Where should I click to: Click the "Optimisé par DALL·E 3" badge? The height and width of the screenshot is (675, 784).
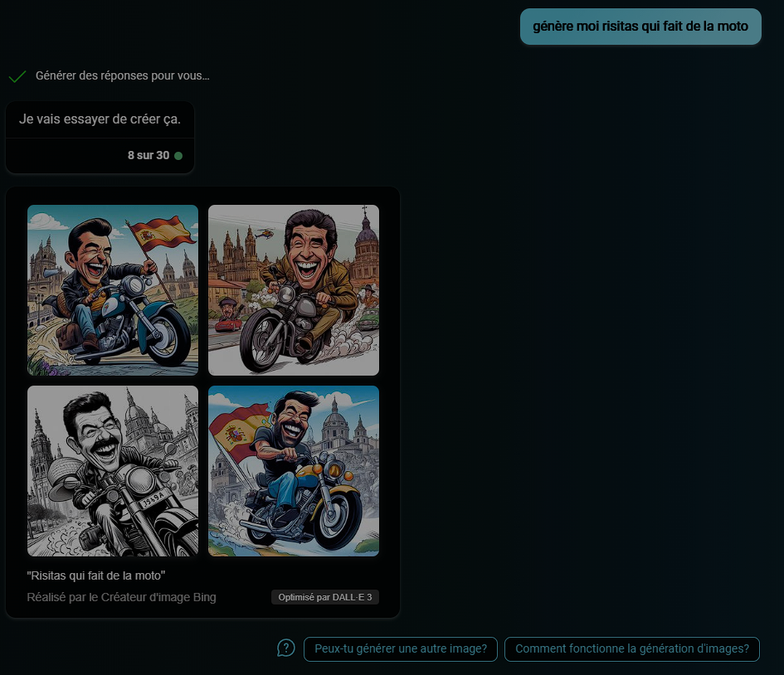(324, 597)
